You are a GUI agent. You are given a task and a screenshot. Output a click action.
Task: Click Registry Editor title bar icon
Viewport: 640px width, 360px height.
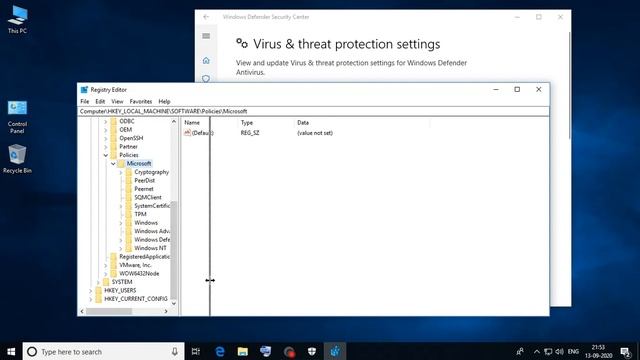pyautogui.click(x=84, y=90)
